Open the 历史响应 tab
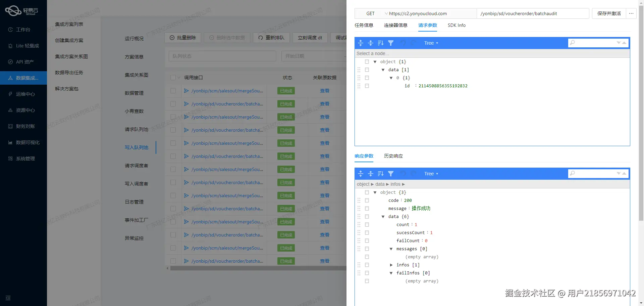 click(x=393, y=156)
